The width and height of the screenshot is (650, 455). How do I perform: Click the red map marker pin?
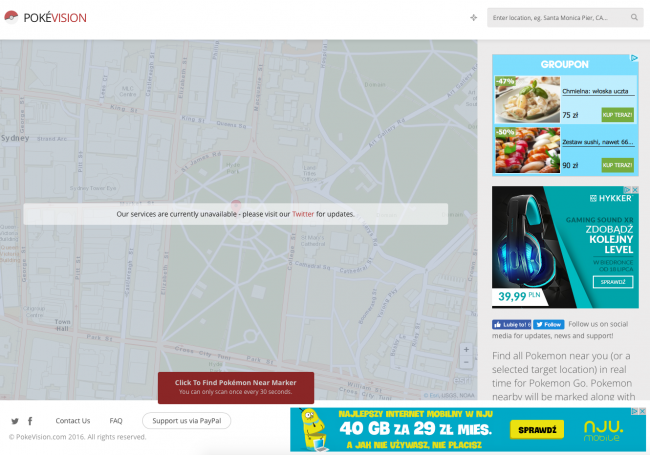pyautogui.click(x=236, y=205)
